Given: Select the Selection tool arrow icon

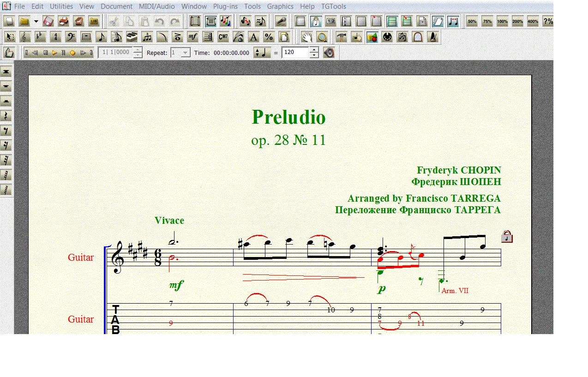Looking at the screenshot, I should (x=10, y=37).
